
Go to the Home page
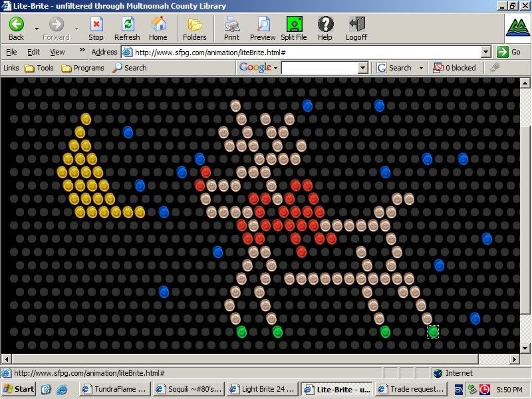[x=158, y=29]
